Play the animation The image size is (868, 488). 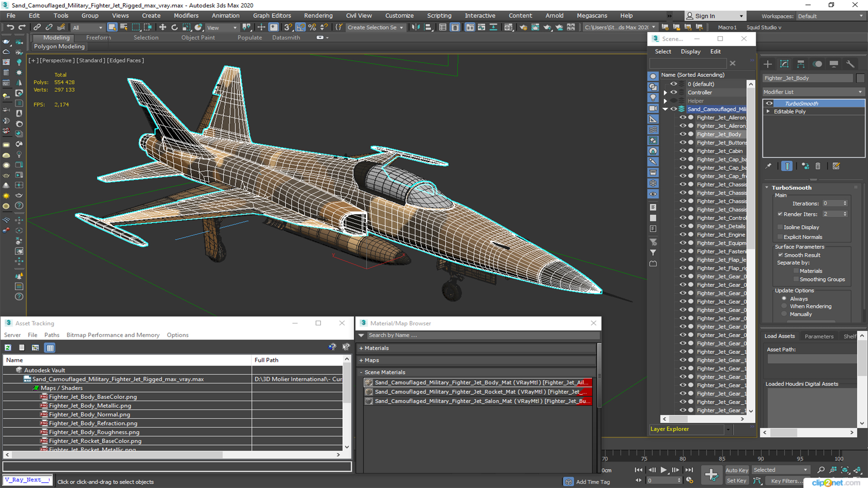(x=664, y=470)
